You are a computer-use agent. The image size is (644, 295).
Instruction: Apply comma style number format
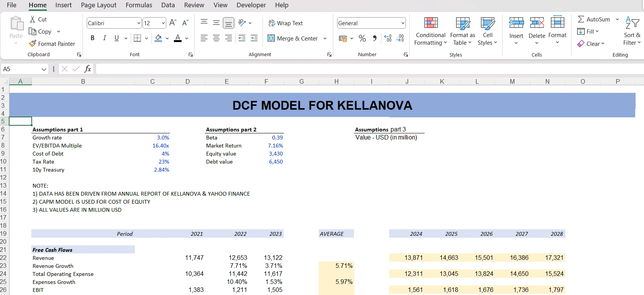[x=375, y=38]
